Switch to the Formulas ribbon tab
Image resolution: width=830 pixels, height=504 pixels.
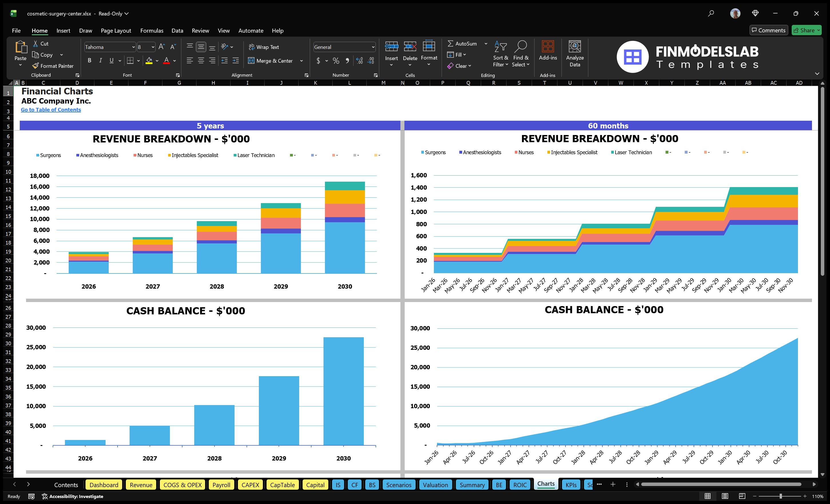coord(152,31)
